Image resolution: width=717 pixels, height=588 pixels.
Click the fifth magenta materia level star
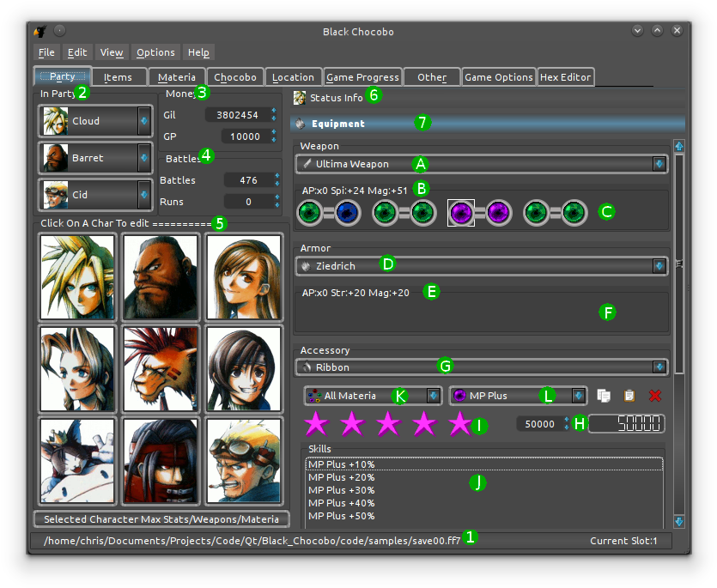(459, 423)
